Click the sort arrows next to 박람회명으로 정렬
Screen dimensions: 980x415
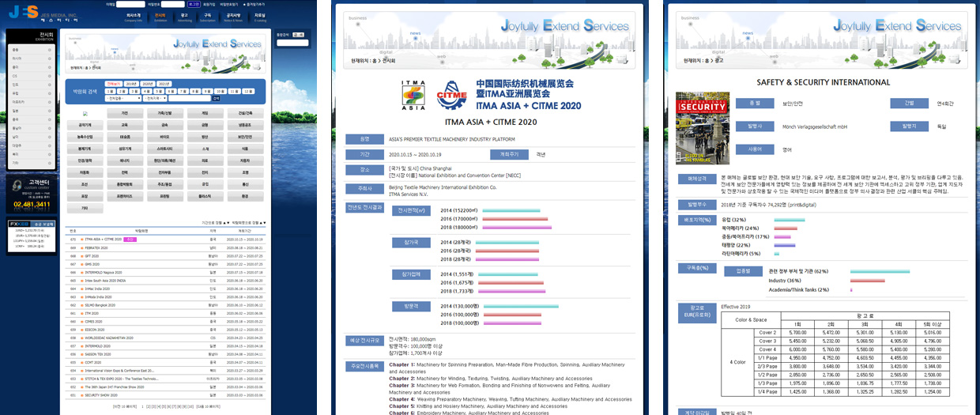pos(263,223)
